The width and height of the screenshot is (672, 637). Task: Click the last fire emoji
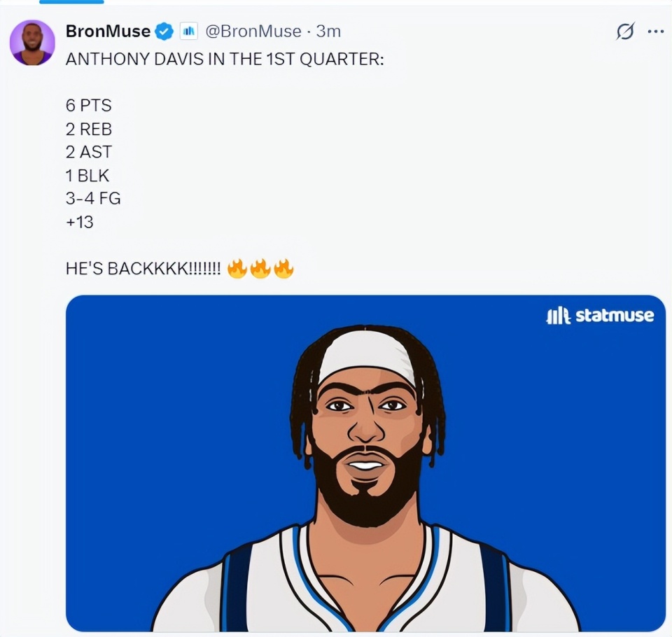(x=283, y=268)
